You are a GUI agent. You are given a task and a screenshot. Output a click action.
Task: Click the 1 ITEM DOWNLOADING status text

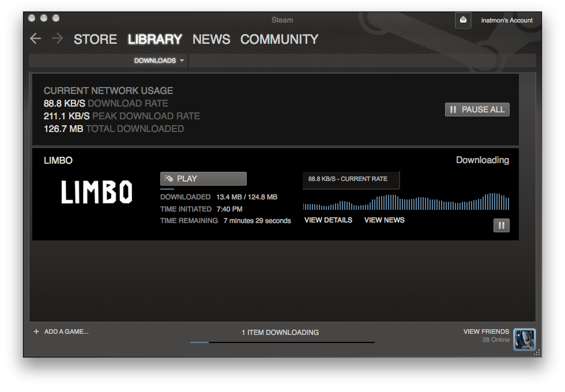(280, 333)
